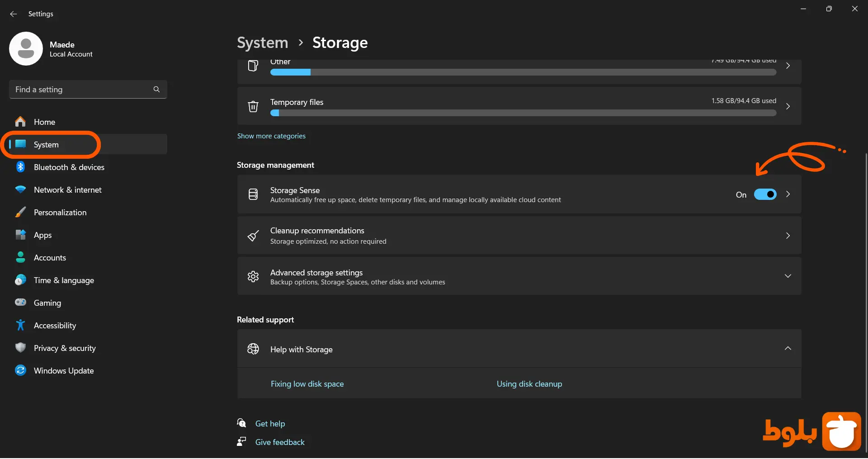Click the search magnifier icon

pyautogui.click(x=156, y=90)
